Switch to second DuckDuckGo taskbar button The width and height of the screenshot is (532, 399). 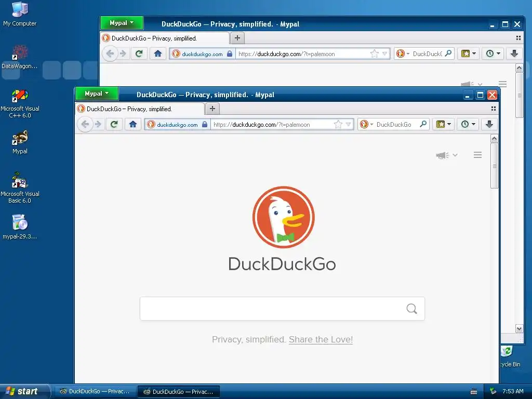(x=179, y=392)
